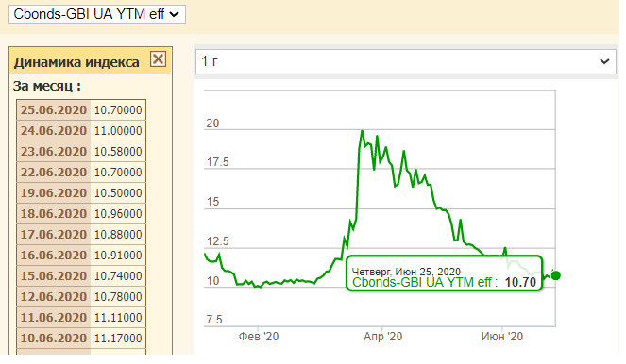Image resolution: width=626 pixels, height=364 pixels.
Task: Click value 10.74000 in the table
Action: click(118, 276)
